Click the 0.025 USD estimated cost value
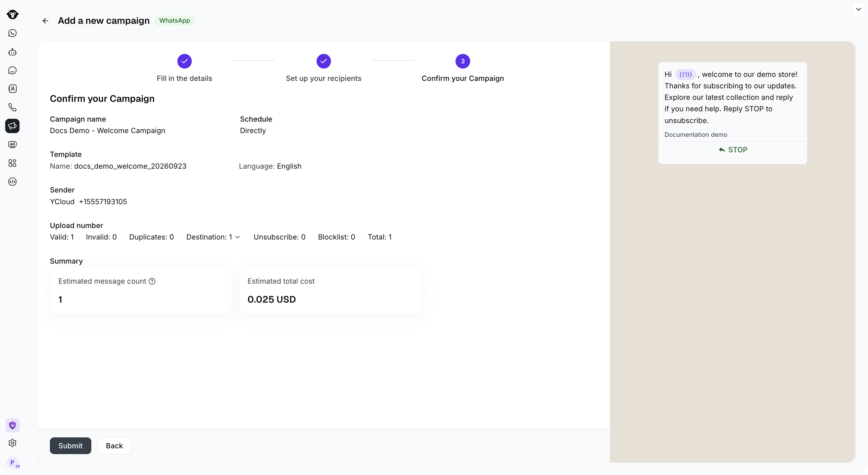 tap(272, 299)
